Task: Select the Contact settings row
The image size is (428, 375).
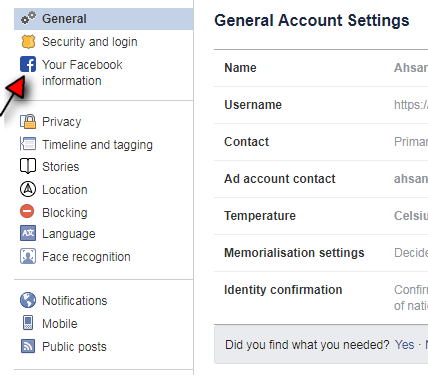Action: pyautogui.click(x=321, y=142)
